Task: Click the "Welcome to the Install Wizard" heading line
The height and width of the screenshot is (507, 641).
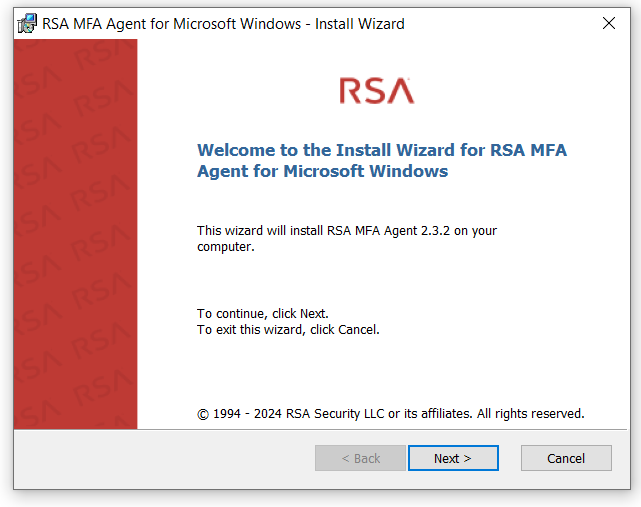Action: click(382, 150)
